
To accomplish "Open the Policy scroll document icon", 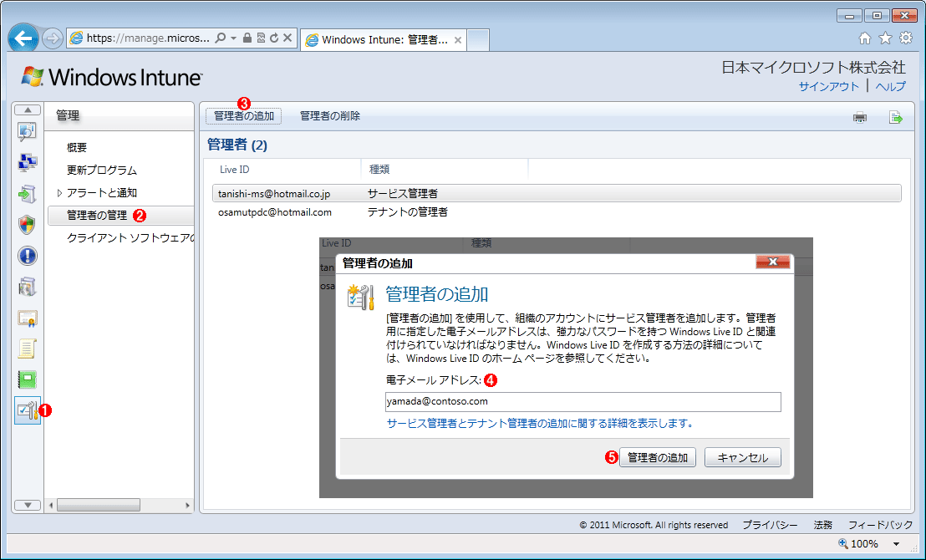I will click(x=28, y=349).
